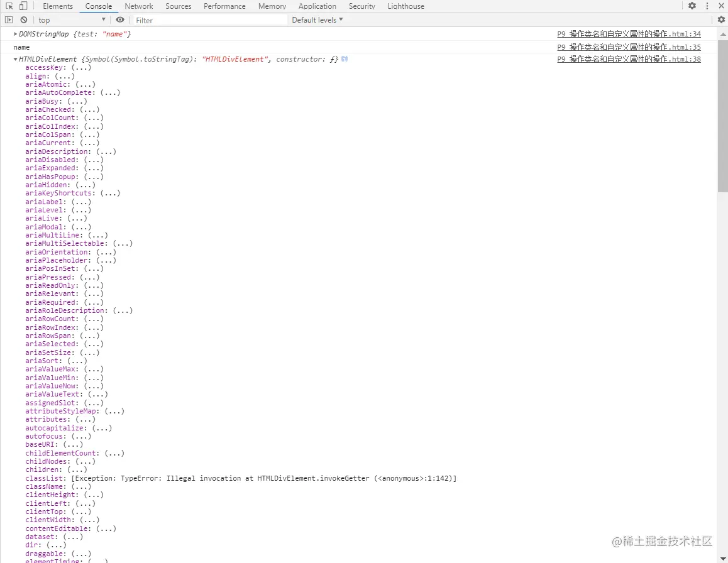Open the DevTools three-dot customize menu
The width and height of the screenshot is (728, 563).
707,6
